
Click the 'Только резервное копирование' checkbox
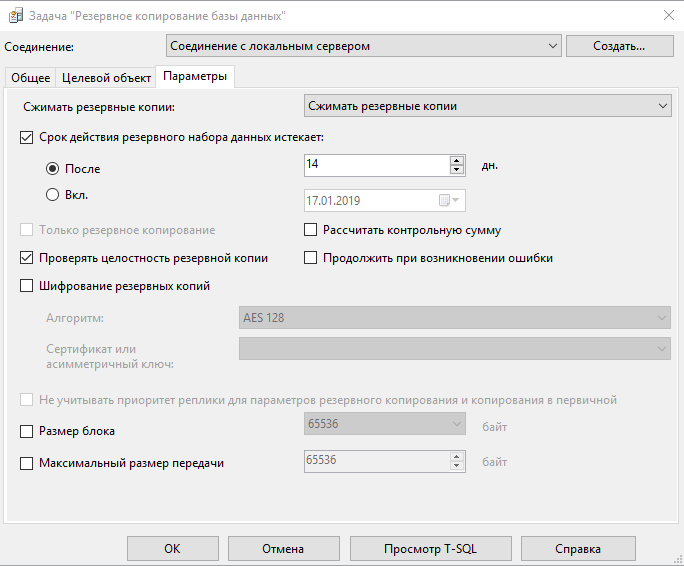27,230
